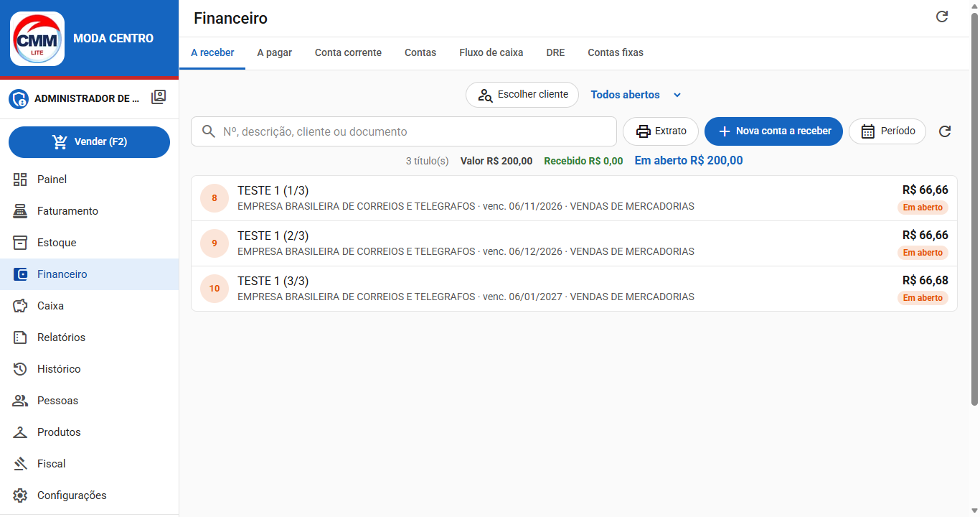Viewport: 980px width, 517px height.
Task: Go to the Fluxo de caixa tab
Action: [x=491, y=52]
